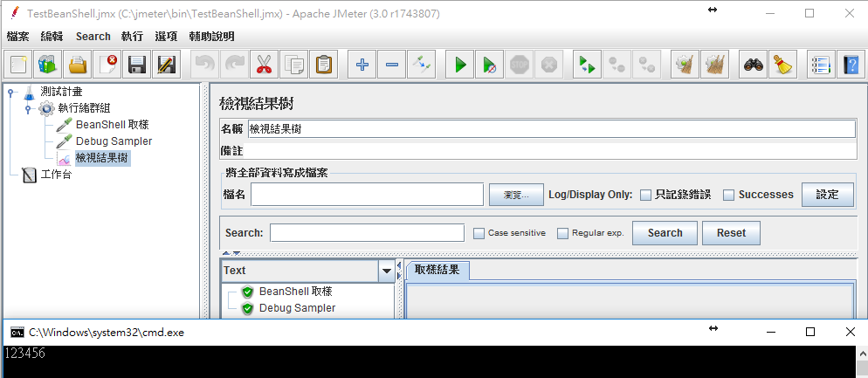Stop the test with STOP icon
Image resolution: width=868 pixels, height=378 pixels.
tap(520, 65)
